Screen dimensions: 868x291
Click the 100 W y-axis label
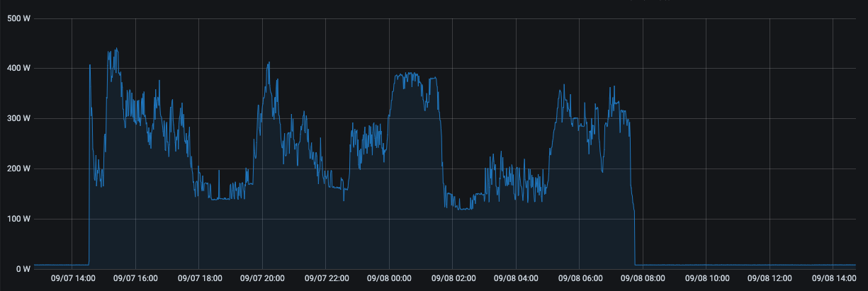point(18,219)
